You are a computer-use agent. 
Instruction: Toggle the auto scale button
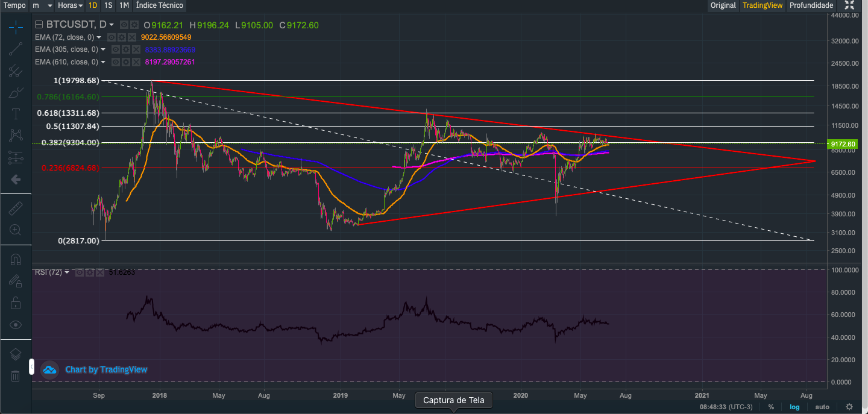point(822,407)
